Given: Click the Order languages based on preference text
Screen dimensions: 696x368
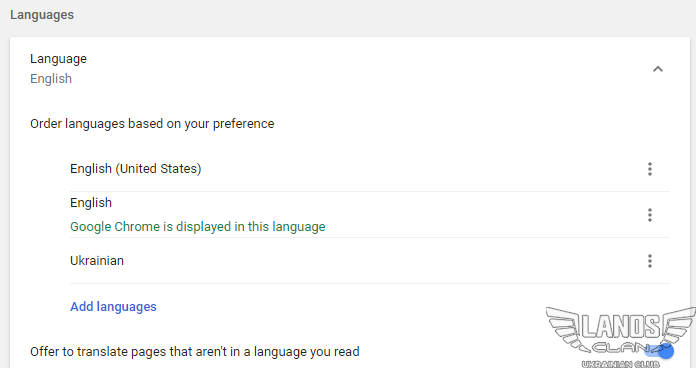Looking at the screenshot, I should click(x=152, y=123).
